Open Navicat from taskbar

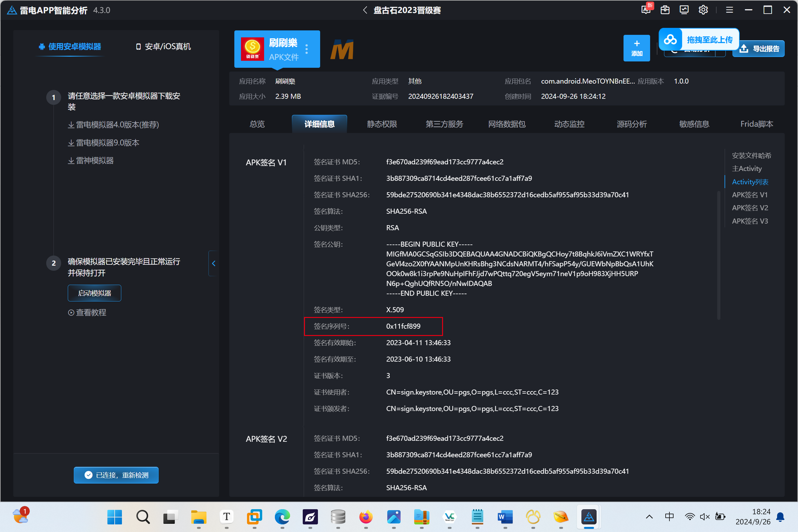533,517
